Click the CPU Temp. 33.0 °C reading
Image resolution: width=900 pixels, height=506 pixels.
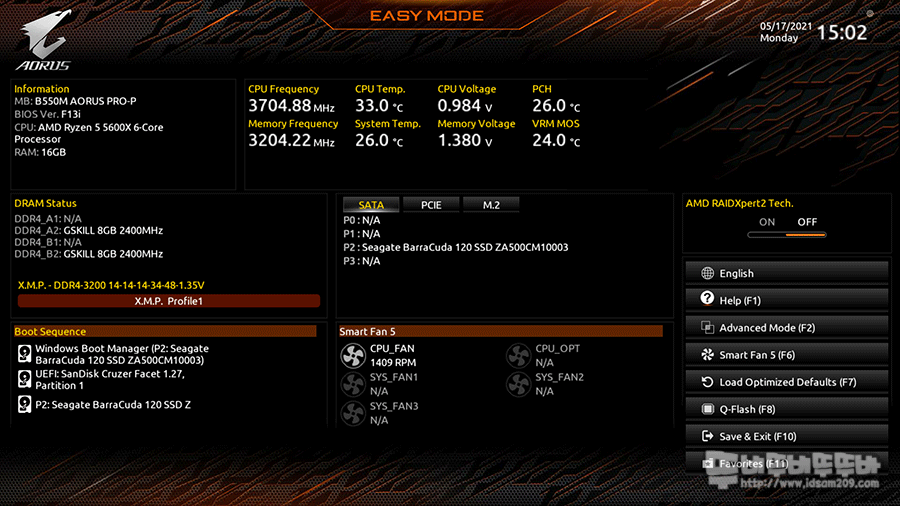[379, 106]
